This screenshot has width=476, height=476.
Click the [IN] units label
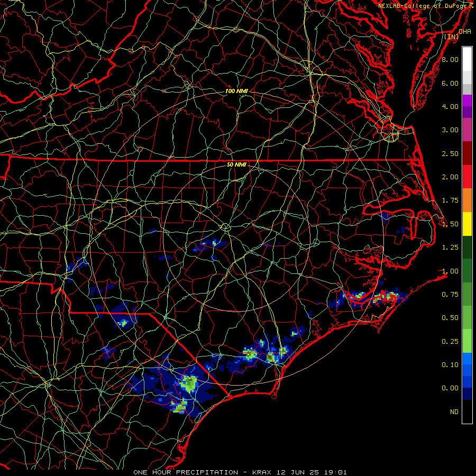[452, 36]
